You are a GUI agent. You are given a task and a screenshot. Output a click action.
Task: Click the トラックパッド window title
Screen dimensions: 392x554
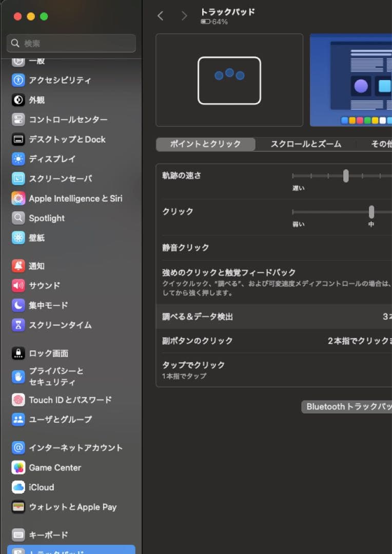click(228, 12)
